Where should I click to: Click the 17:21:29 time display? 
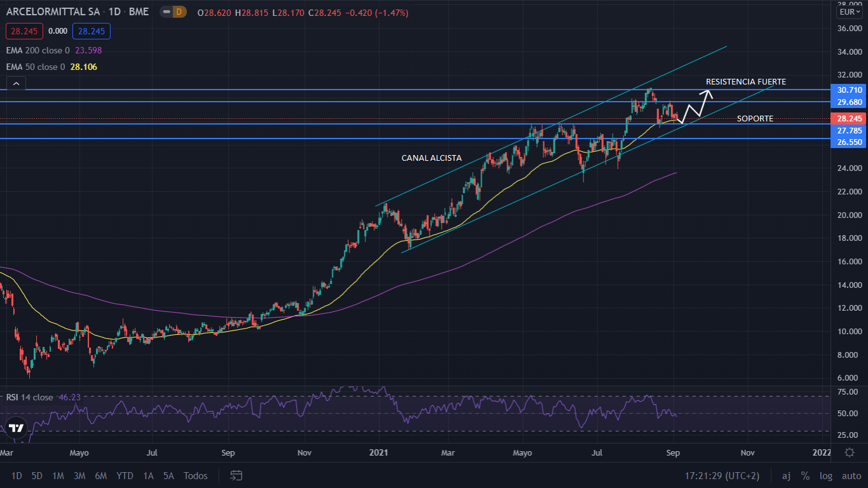[x=704, y=475]
